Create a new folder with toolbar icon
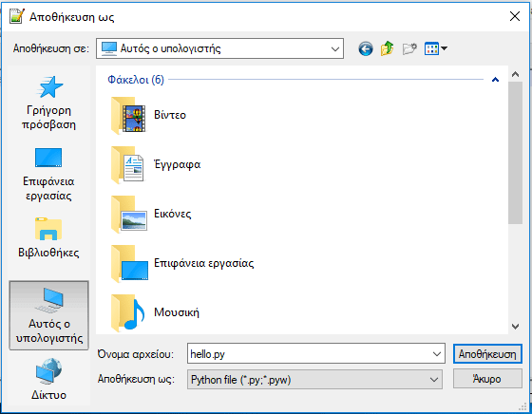This screenshot has width=532, height=414. point(409,48)
